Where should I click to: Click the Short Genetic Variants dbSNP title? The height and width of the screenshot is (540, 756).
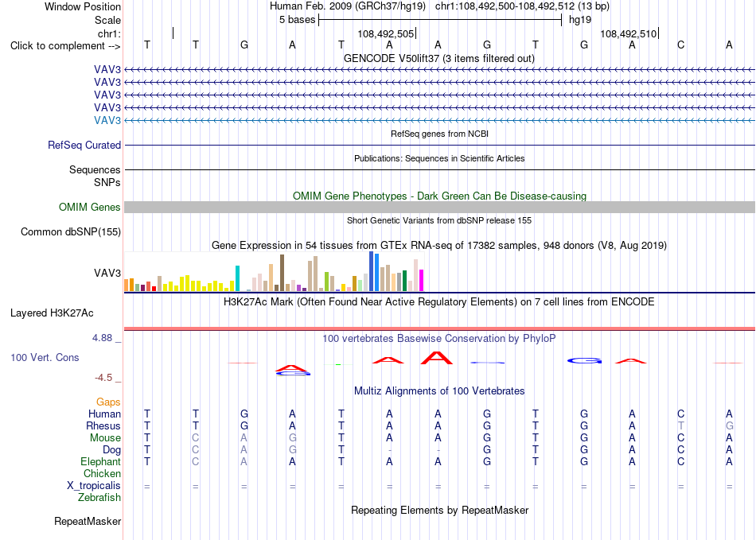pos(439,220)
